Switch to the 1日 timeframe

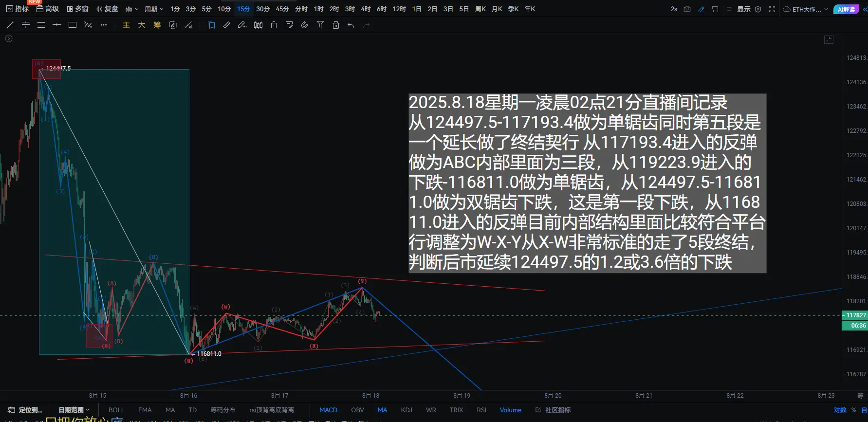pos(417,9)
